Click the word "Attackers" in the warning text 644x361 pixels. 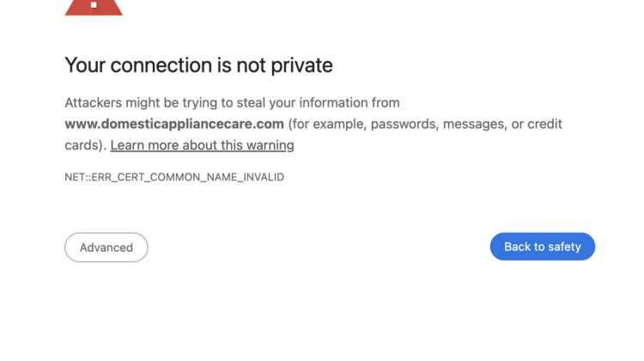94,102
